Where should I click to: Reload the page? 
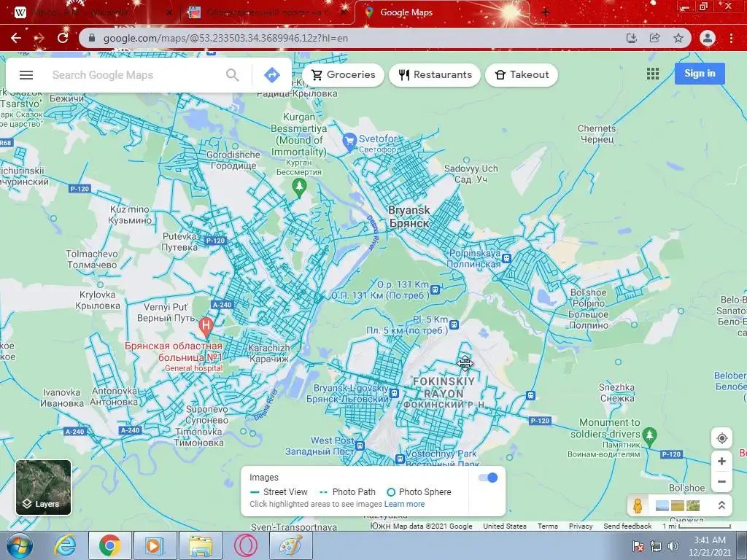[x=63, y=38]
